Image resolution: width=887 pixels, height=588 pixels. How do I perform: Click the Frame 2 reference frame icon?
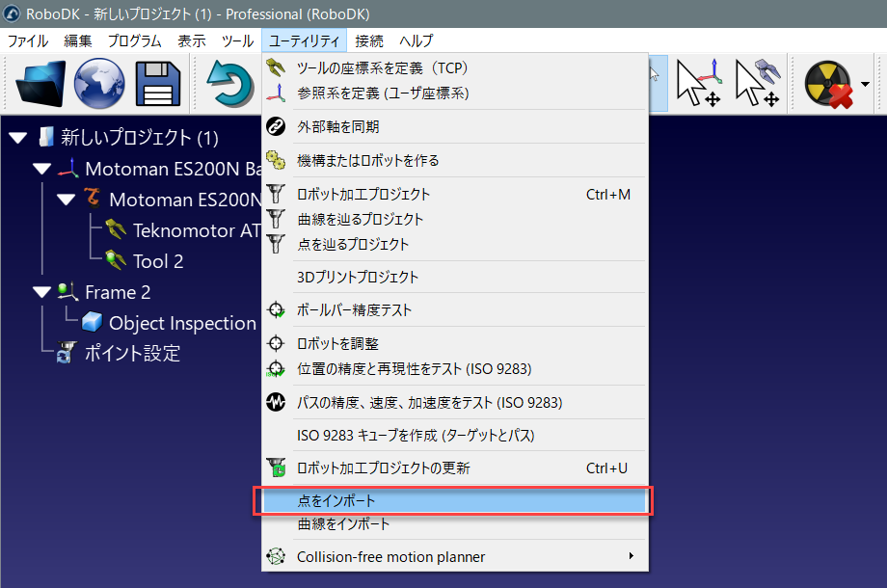[67, 292]
